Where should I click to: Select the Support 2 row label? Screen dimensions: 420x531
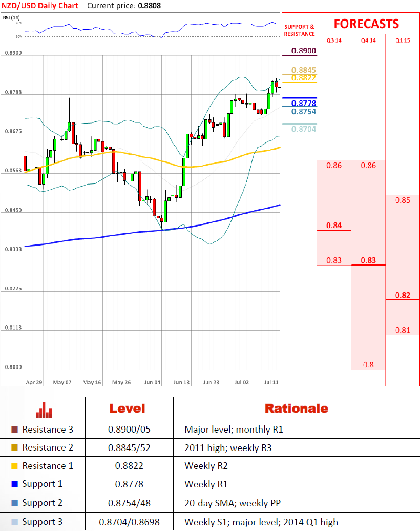[x=43, y=503]
